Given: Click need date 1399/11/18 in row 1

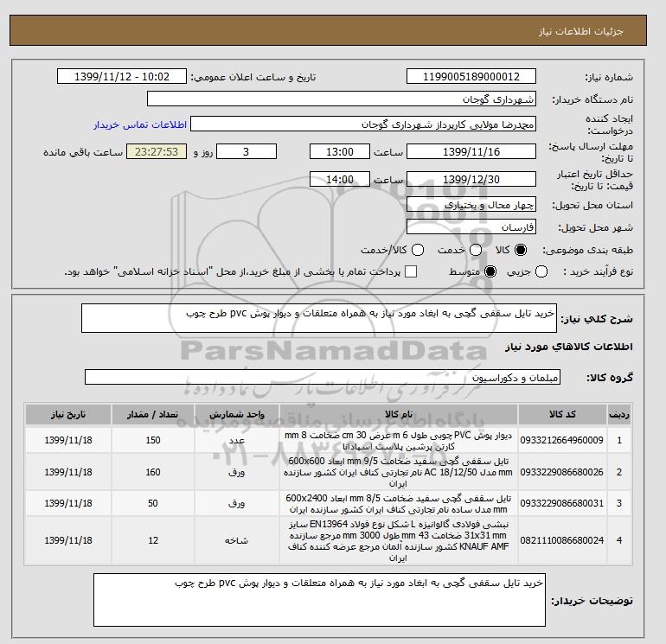Looking at the screenshot, I should 68,440.
